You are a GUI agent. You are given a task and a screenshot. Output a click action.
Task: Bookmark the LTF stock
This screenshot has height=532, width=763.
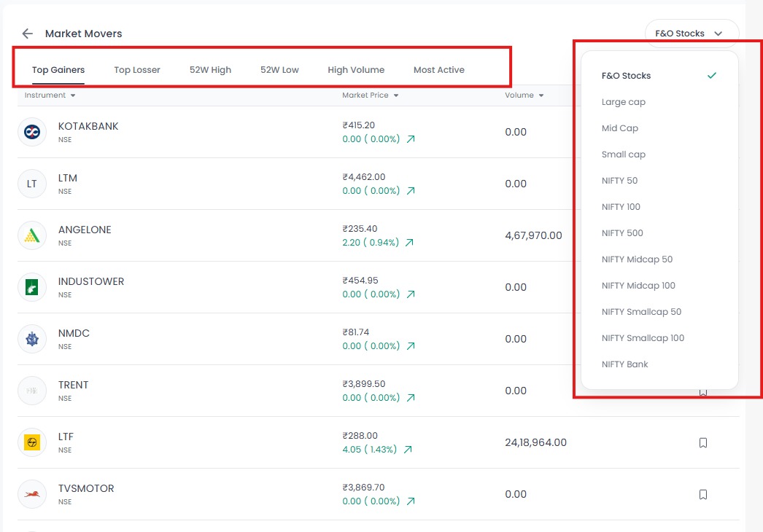pos(703,442)
